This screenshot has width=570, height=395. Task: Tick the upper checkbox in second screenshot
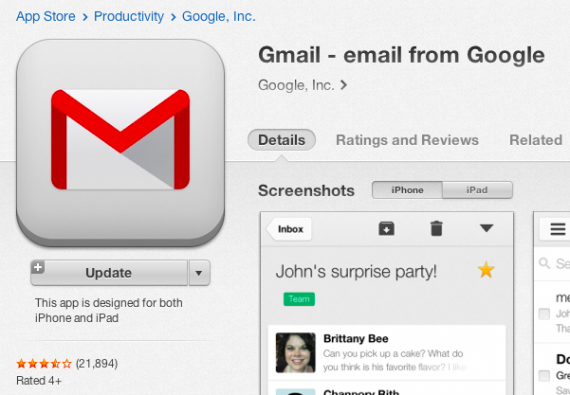[x=544, y=314]
